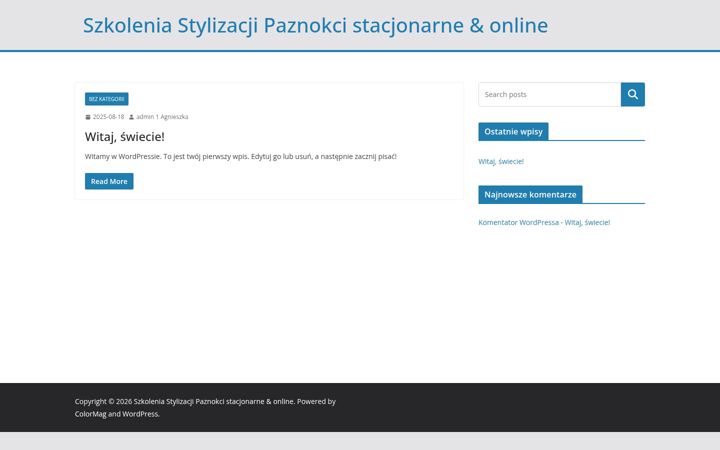Focus the Search posts input field
This screenshot has width=720, height=450.
(x=550, y=94)
